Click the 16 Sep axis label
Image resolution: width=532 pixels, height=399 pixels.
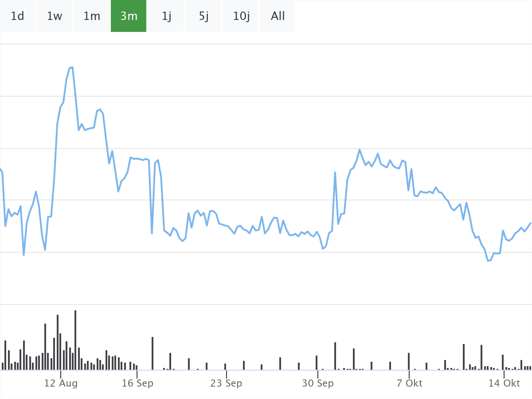pos(137,383)
